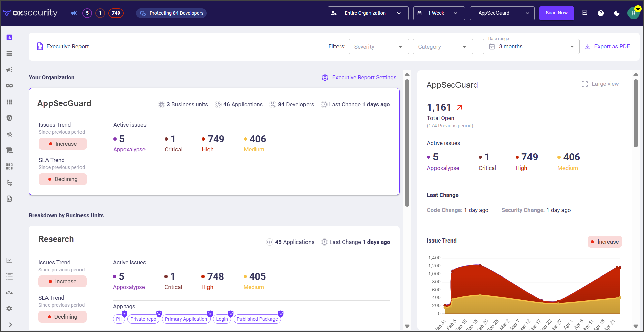
Task: Click the Scan Now button
Action: [x=556, y=13]
